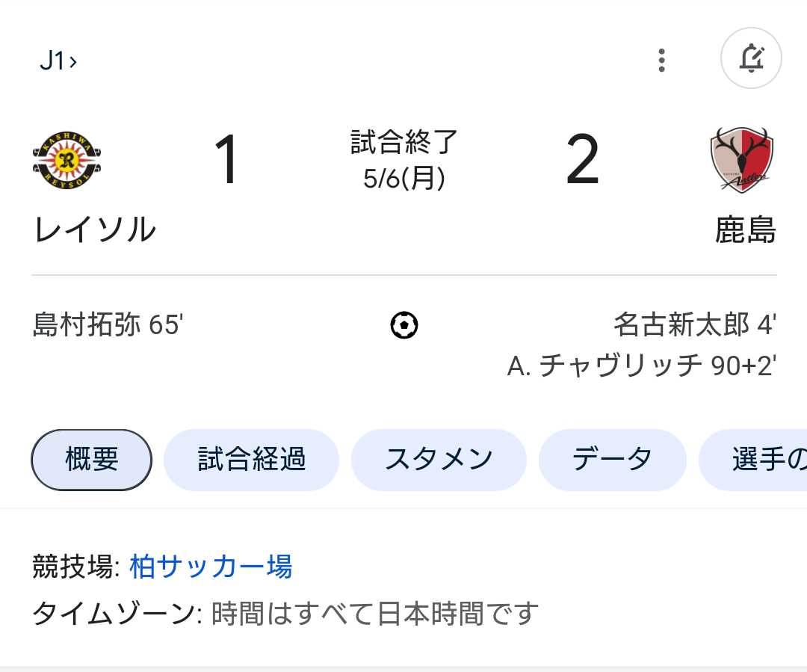Tap the notification bell icon
Viewport: 807px width, 672px height.
point(751,58)
